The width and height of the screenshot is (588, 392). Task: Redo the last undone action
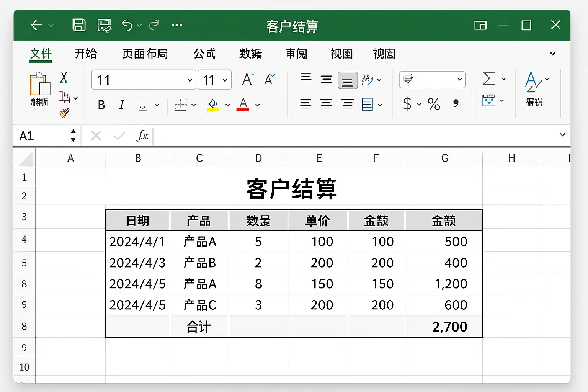(154, 25)
